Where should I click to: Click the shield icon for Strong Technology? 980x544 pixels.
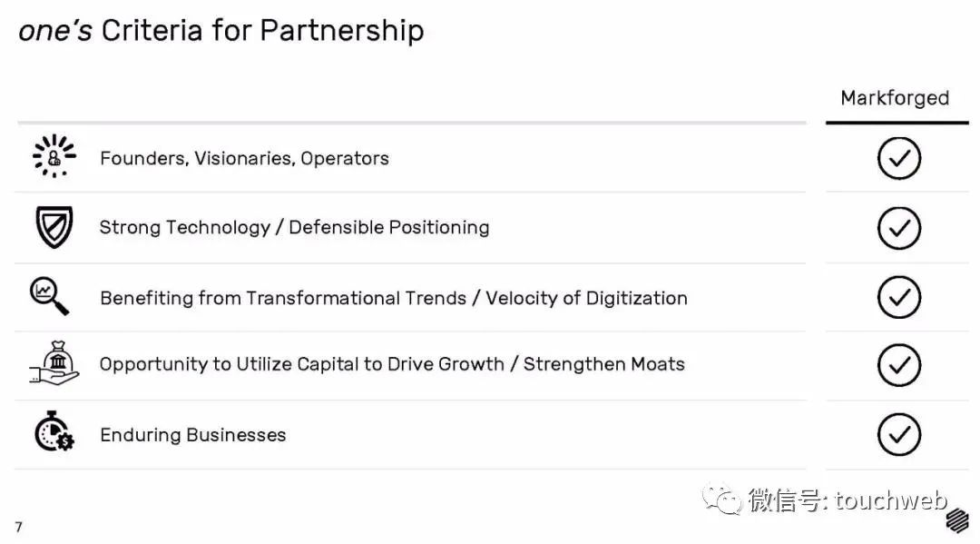click(54, 227)
